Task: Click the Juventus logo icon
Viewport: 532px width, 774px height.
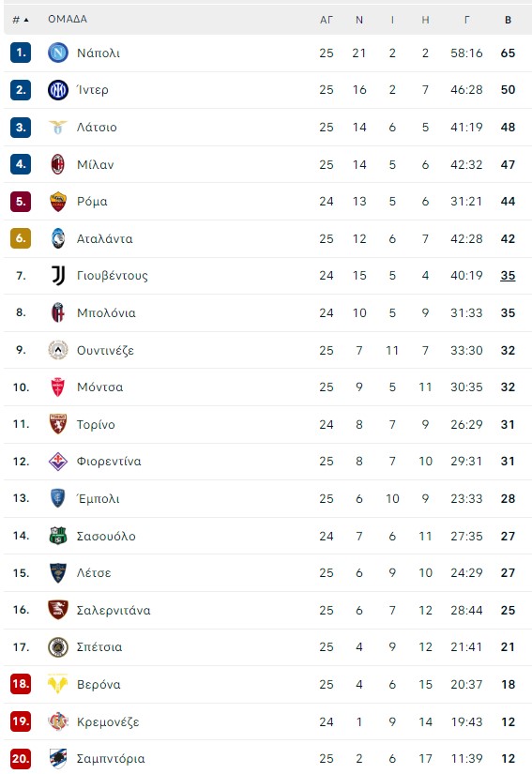Action: click(x=58, y=276)
